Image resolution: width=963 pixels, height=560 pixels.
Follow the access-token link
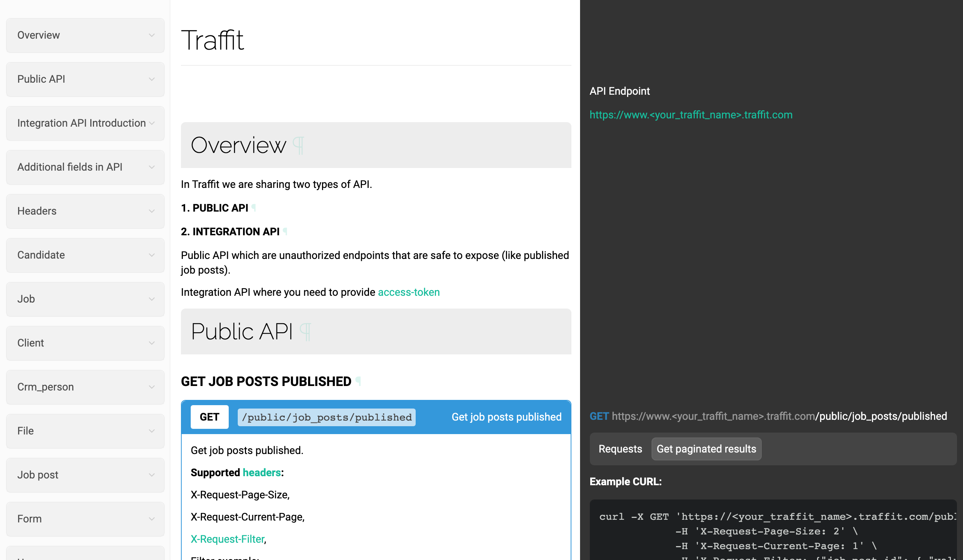click(x=409, y=292)
